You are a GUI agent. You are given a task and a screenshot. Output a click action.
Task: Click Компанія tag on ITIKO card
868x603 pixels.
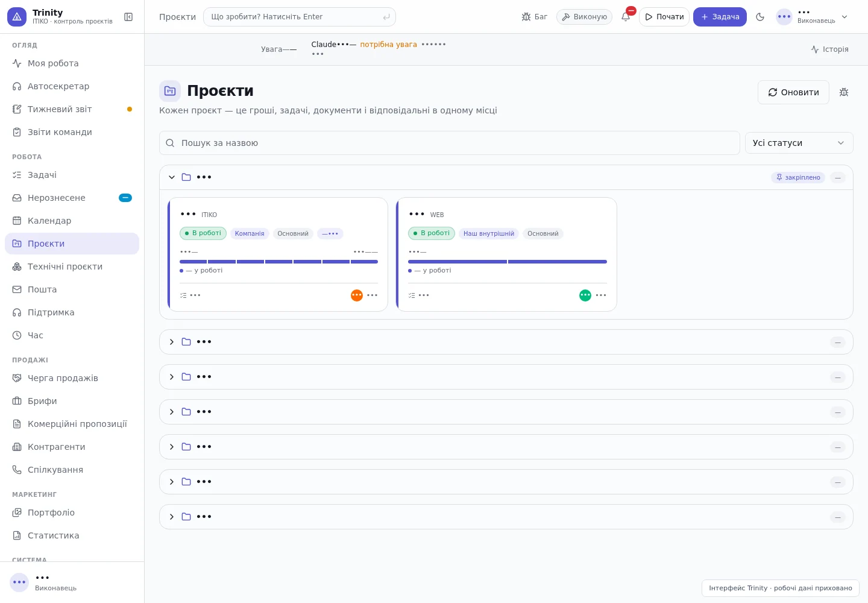pyautogui.click(x=250, y=233)
